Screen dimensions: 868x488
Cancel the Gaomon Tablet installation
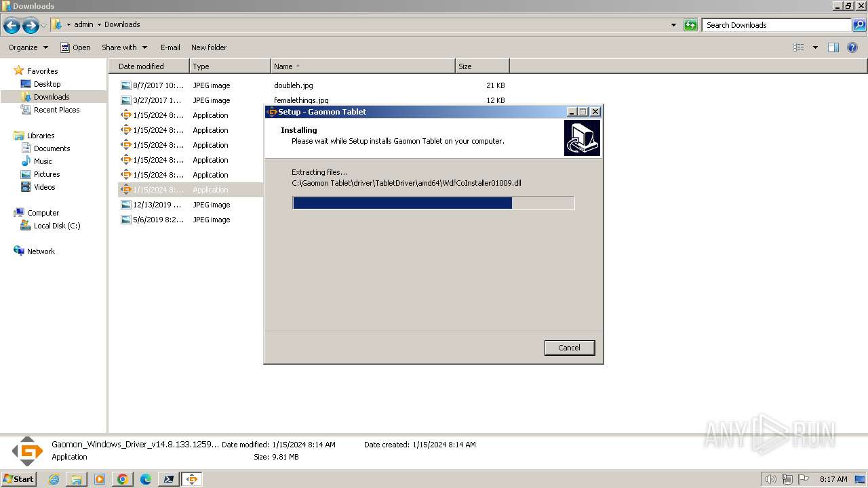(569, 348)
